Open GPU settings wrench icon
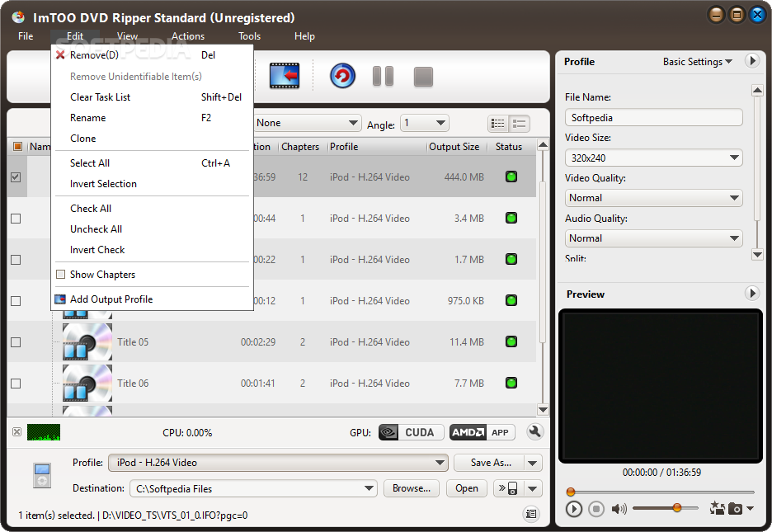772x532 pixels. point(534,432)
